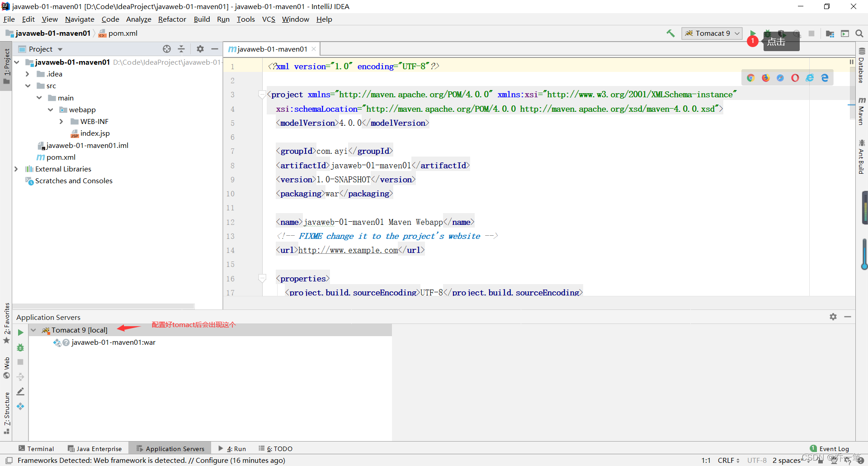
Task: Open Project panel settings gear
Action: tap(200, 49)
